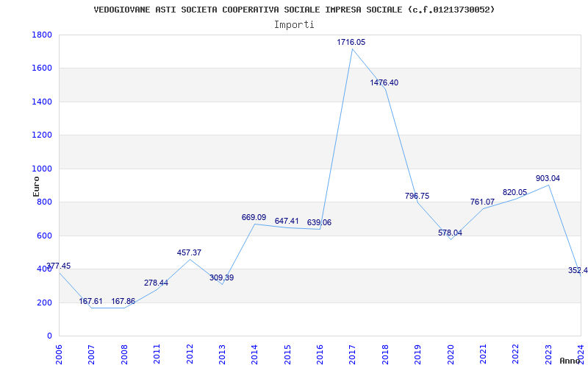Select the 820.05 data label

tap(515, 193)
